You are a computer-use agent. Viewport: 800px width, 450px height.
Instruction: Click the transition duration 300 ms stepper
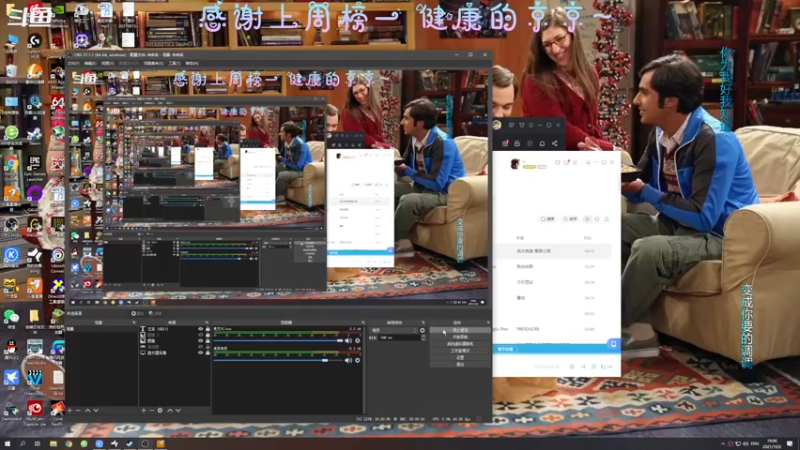pyautogui.click(x=423, y=337)
